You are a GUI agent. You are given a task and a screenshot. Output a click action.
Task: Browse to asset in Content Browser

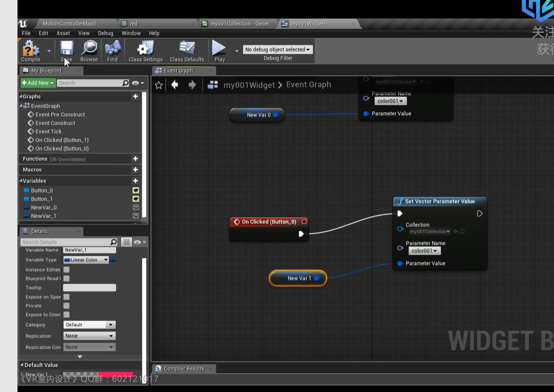click(x=89, y=51)
